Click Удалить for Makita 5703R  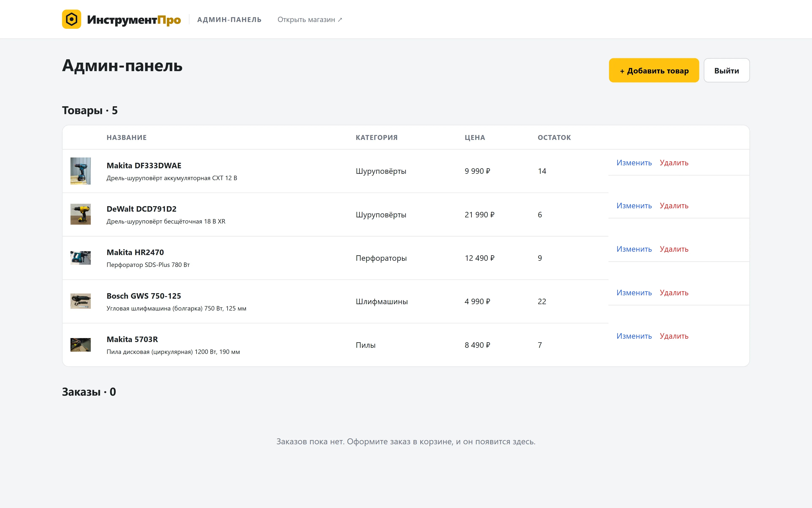coord(674,336)
